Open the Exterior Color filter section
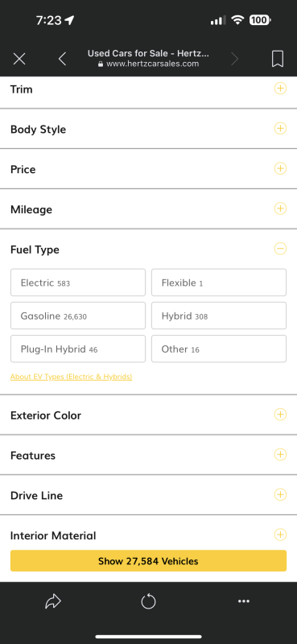 [x=148, y=415]
